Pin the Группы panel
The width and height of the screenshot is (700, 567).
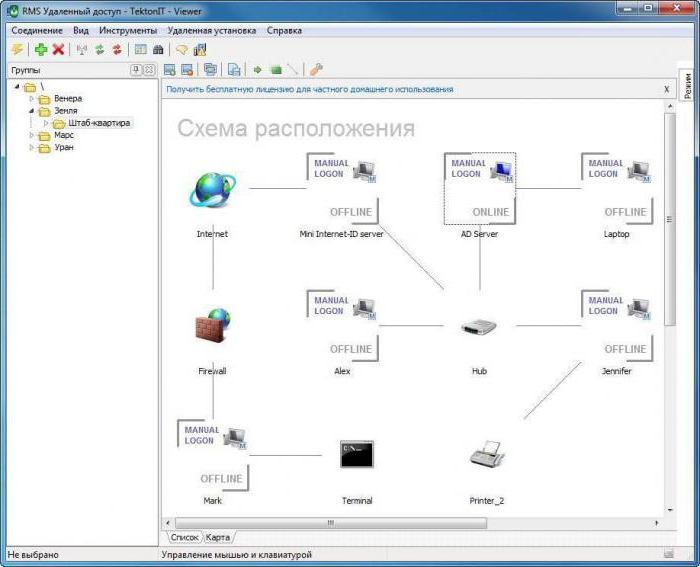136,70
